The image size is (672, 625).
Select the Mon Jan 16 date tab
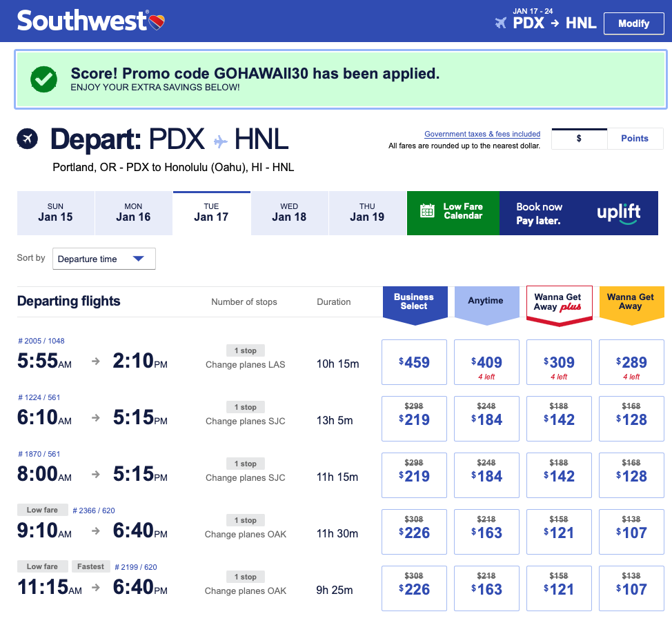click(133, 212)
